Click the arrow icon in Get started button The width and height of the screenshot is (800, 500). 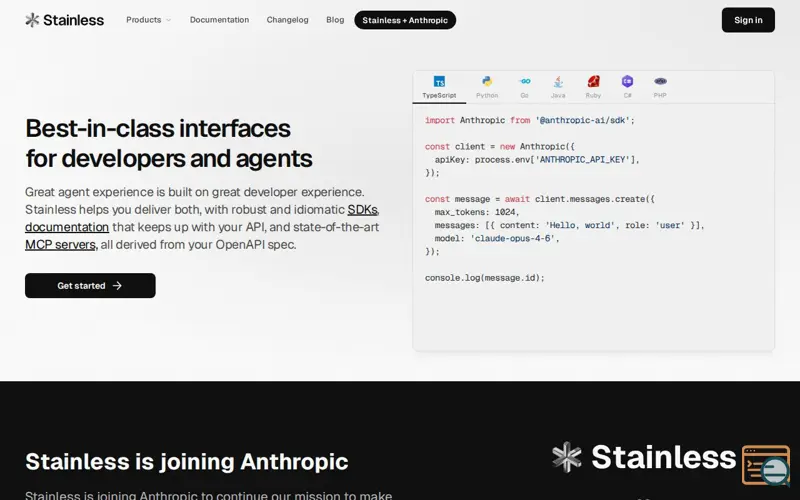[117, 286]
